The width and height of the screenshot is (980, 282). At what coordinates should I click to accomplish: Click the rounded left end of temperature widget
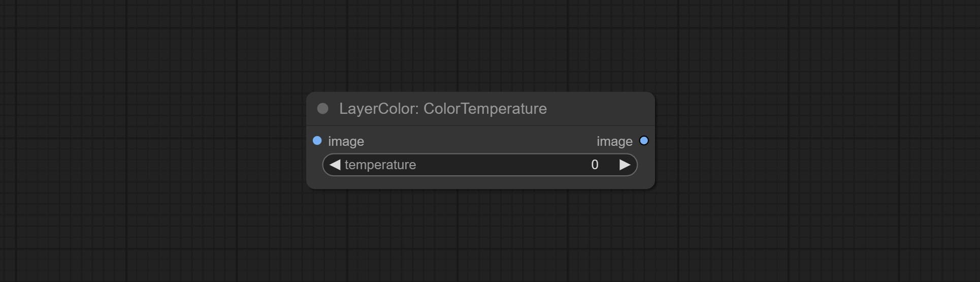[x=326, y=165]
